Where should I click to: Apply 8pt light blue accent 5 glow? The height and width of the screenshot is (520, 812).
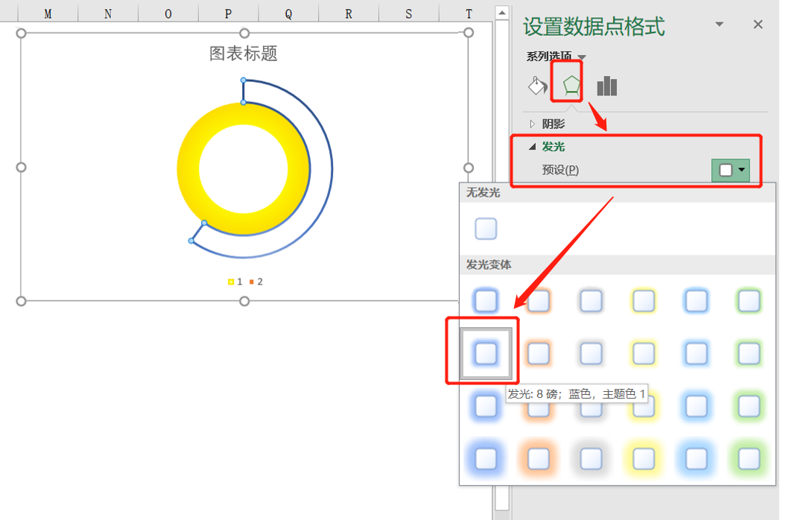pyautogui.click(x=696, y=353)
